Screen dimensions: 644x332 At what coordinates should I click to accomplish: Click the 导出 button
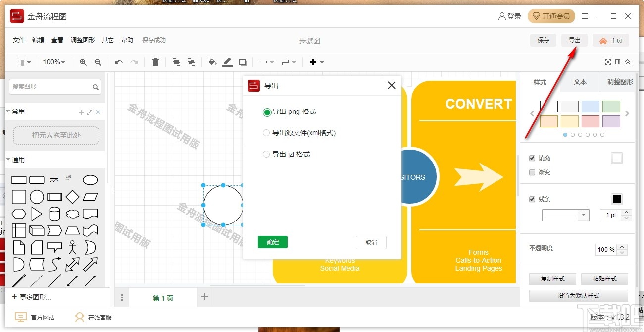(x=574, y=40)
